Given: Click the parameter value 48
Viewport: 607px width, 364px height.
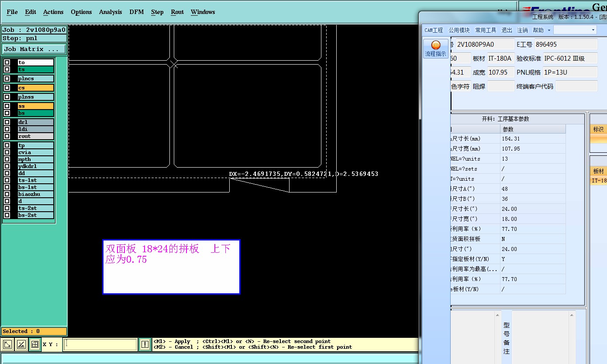Looking at the screenshot, I should (533, 189).
